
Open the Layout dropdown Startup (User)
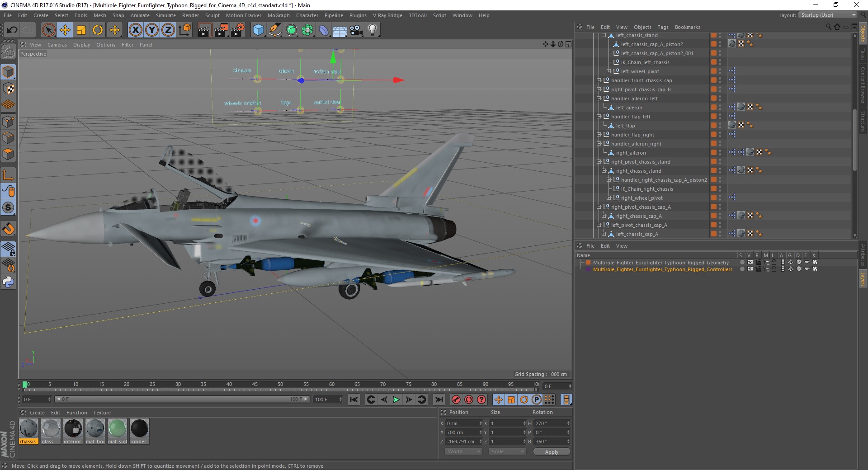(x=828, y=15)
